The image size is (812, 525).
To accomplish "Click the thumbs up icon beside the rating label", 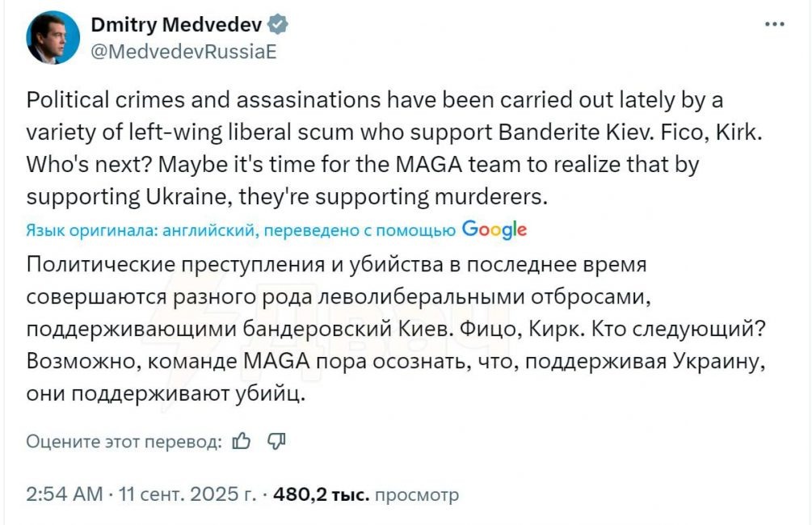I will 240,441.
